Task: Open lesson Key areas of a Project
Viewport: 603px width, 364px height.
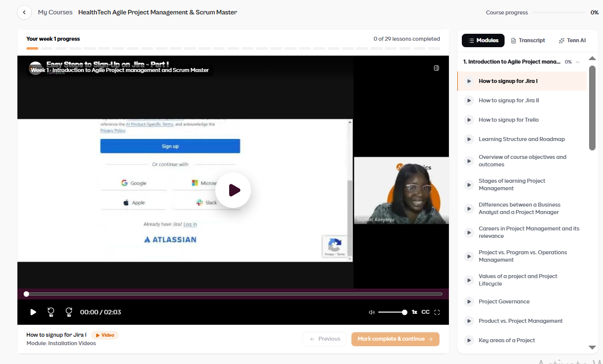Action: click(522, 340)
